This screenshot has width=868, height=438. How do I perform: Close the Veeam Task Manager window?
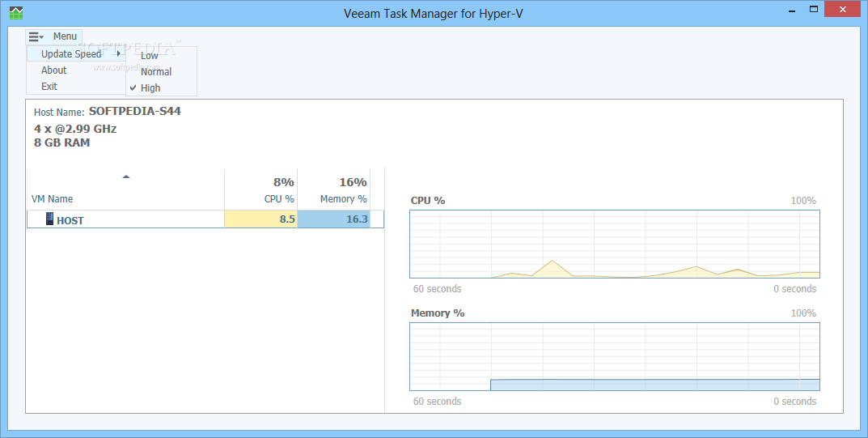click(x=843, y=10)
